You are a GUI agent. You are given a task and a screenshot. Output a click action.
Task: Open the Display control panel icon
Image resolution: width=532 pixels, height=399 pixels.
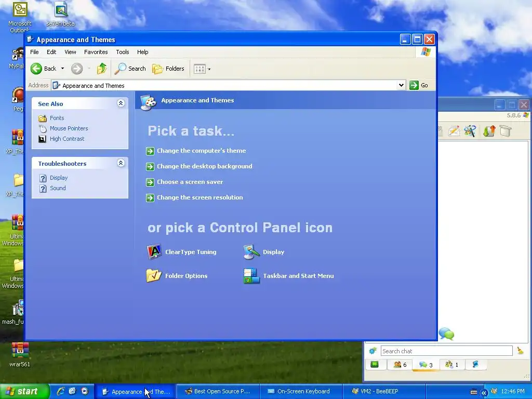pyautogui.click(x=264, y=252)
